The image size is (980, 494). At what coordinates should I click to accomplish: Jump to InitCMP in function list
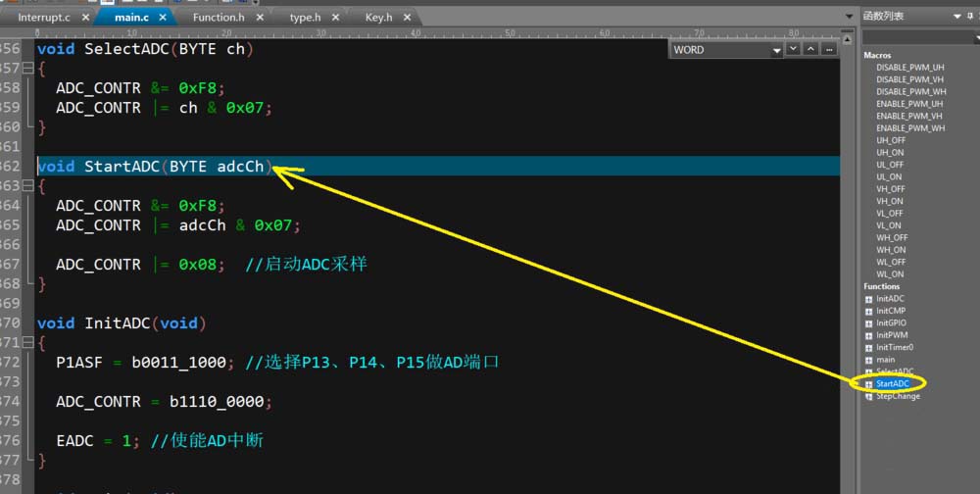tap(891, 311)
